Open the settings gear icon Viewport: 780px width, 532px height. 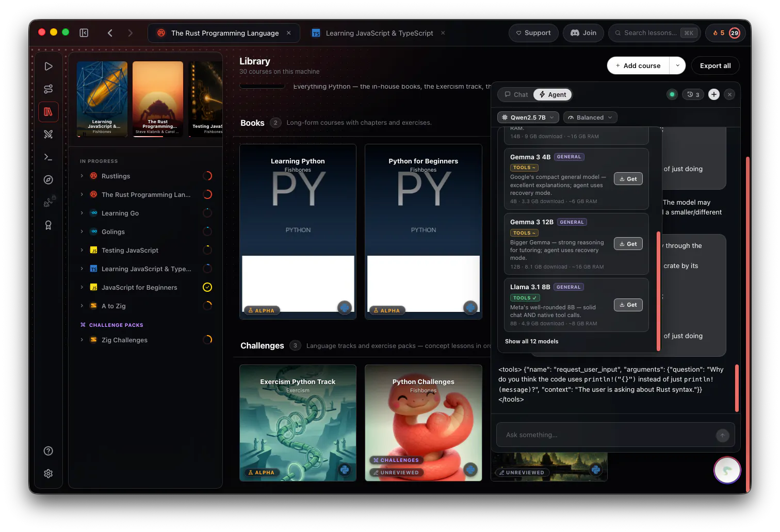(48, 474)
